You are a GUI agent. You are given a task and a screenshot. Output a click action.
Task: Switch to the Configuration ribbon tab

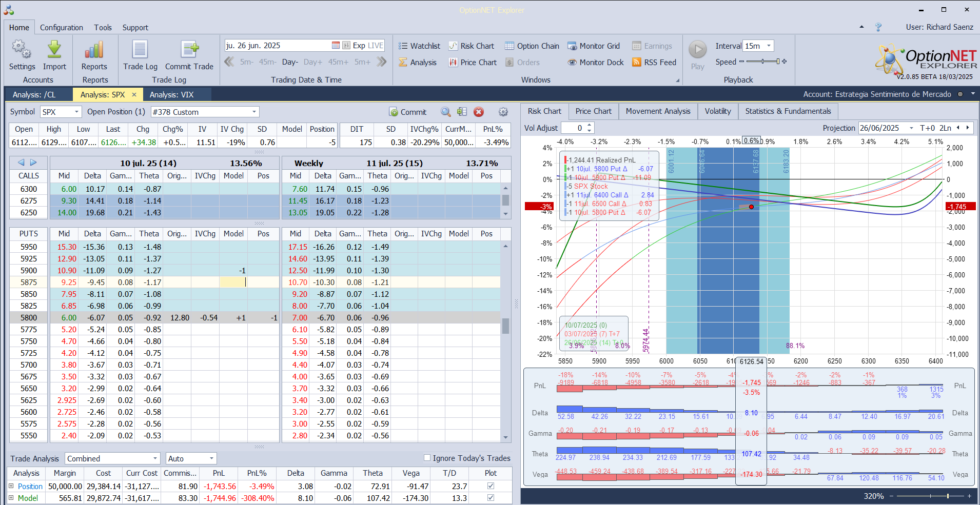coord(62,28)
